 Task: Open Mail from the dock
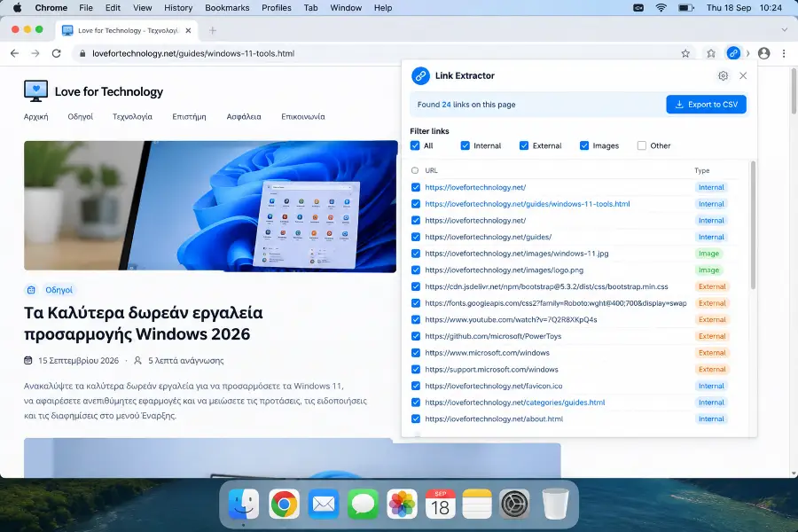(324, 504)
